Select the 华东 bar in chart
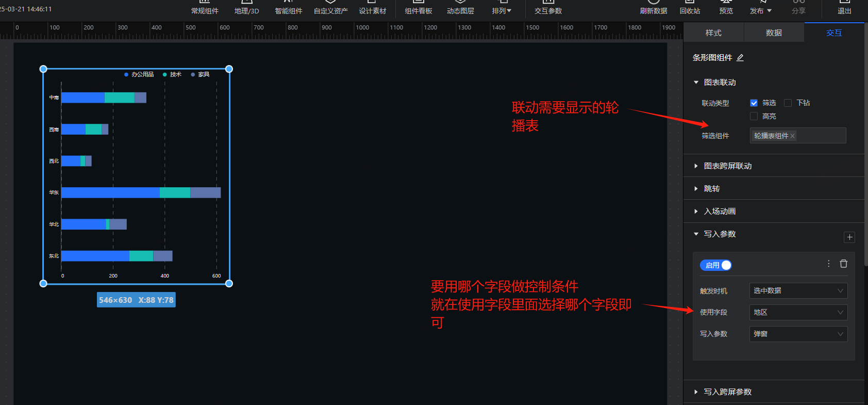This screenshot has height=405, width=868. [x=141, y=192]
